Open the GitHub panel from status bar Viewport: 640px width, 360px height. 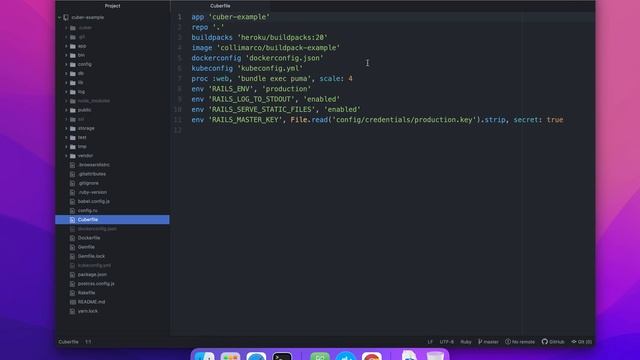click(553, 342)
